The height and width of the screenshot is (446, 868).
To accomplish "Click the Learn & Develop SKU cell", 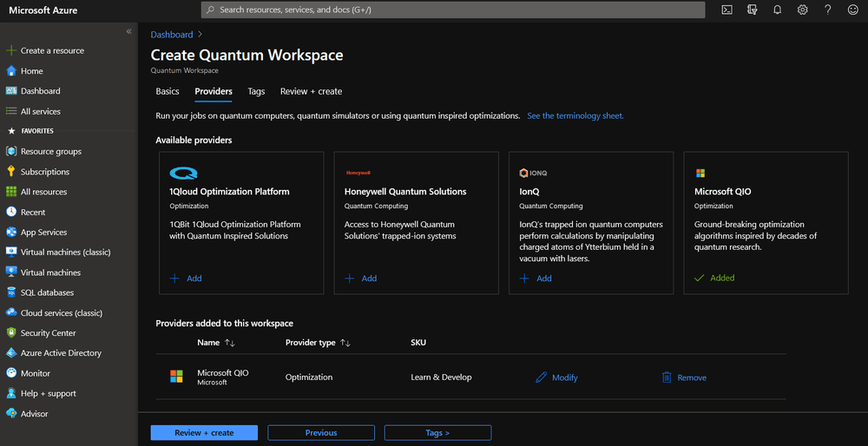I will point(441,377).
